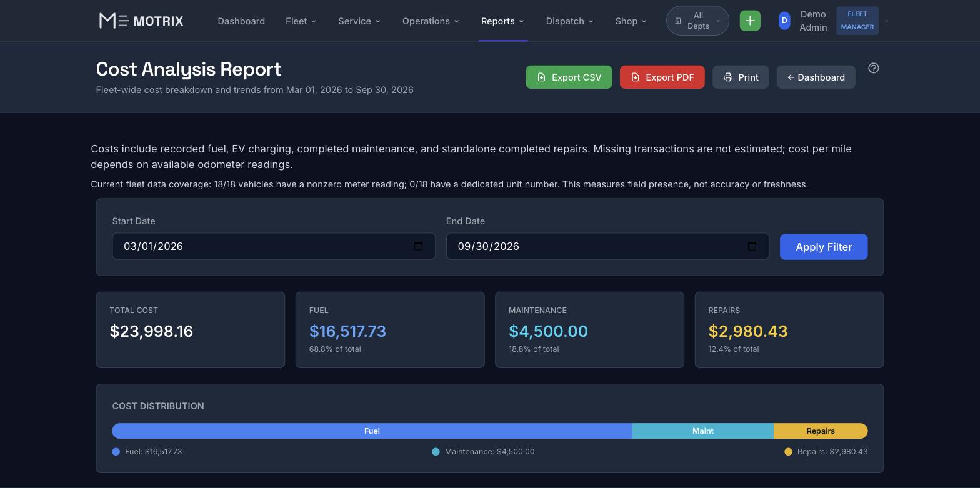The height and width of the screenshot is (488, 980).
Task: Click the teal Maintenance legend dot
Action: [436, 452]
